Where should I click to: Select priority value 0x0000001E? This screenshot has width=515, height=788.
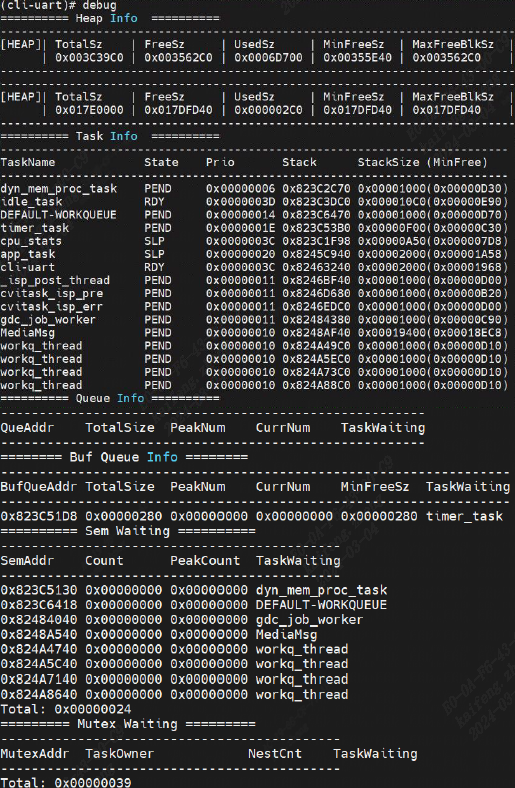point(240,228)
